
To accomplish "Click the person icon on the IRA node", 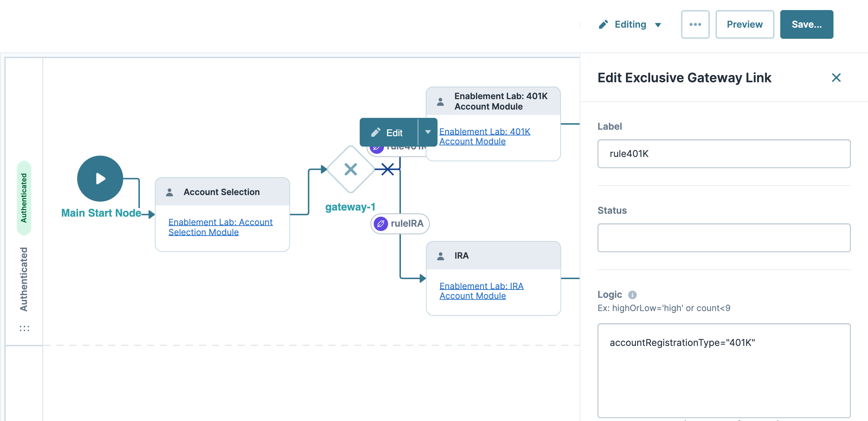I will click(x=440, y=255).
